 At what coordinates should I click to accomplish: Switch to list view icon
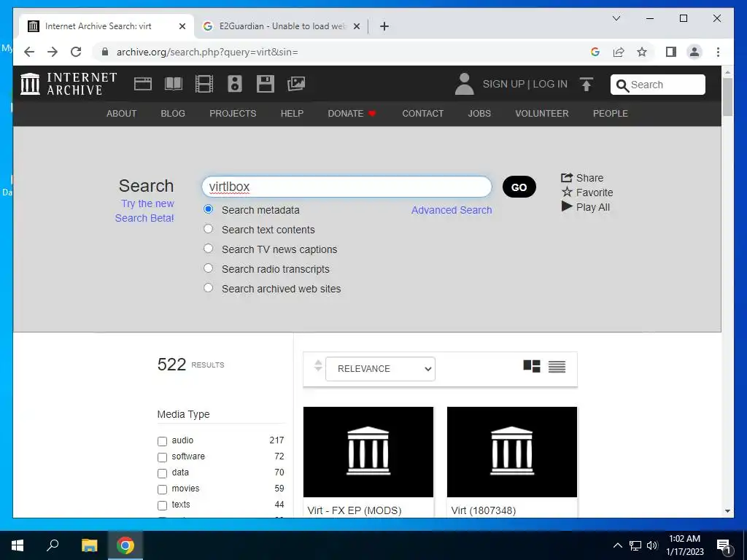coord(557,366)
